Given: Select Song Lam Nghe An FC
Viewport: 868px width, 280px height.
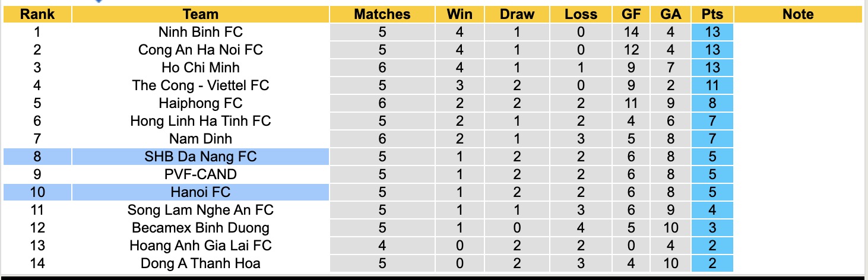Looking at the screenshot, I should click(x=201, y=210).
